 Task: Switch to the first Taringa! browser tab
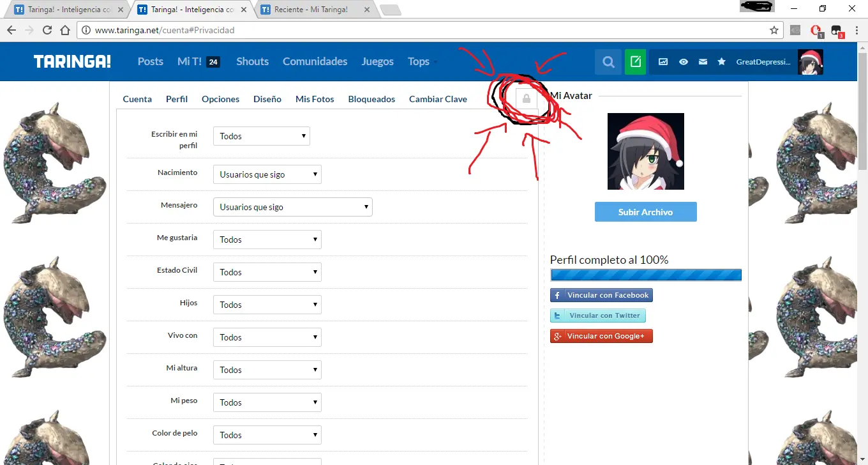click(x=66, y=10)
